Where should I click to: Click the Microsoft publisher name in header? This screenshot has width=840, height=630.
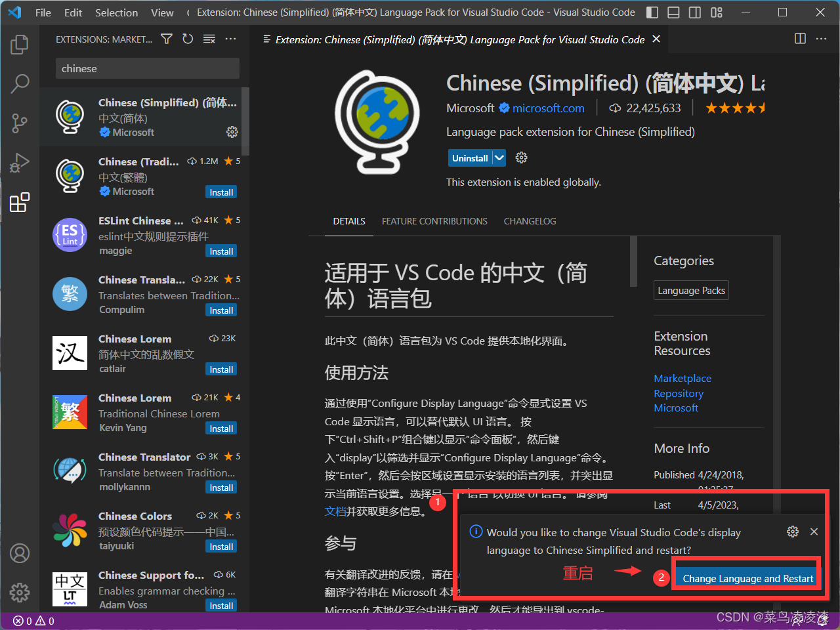click(x=470, y=108)
